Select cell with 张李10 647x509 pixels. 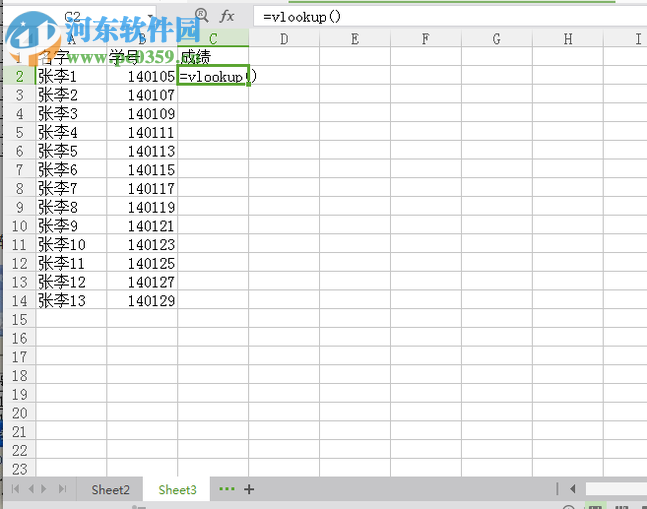pos(71,245)
